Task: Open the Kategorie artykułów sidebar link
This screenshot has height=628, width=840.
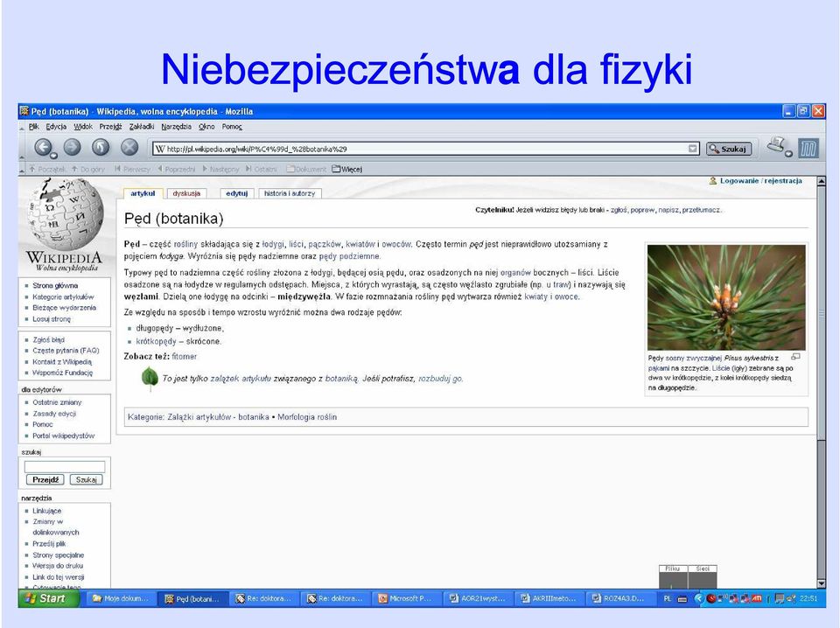Action: pos(63,297)
